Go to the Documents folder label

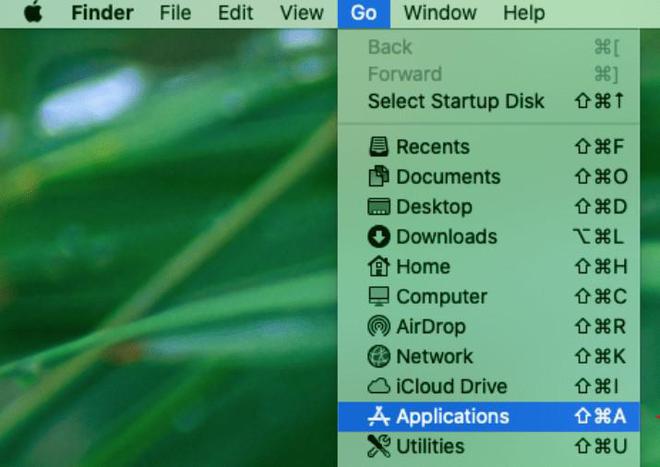(x=448, y=177)
